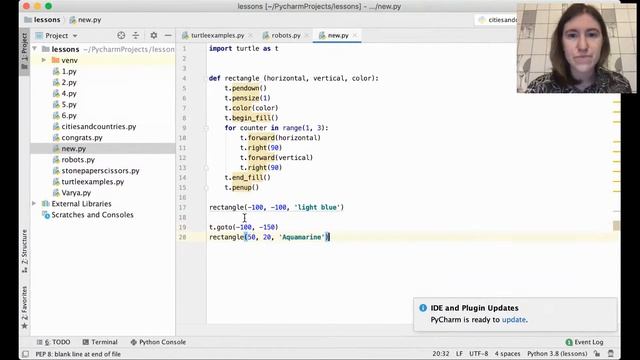Viewport: 640px width, 360px height.
Task: Open turtleexamples.py in project tree
Action: (93, 182)
